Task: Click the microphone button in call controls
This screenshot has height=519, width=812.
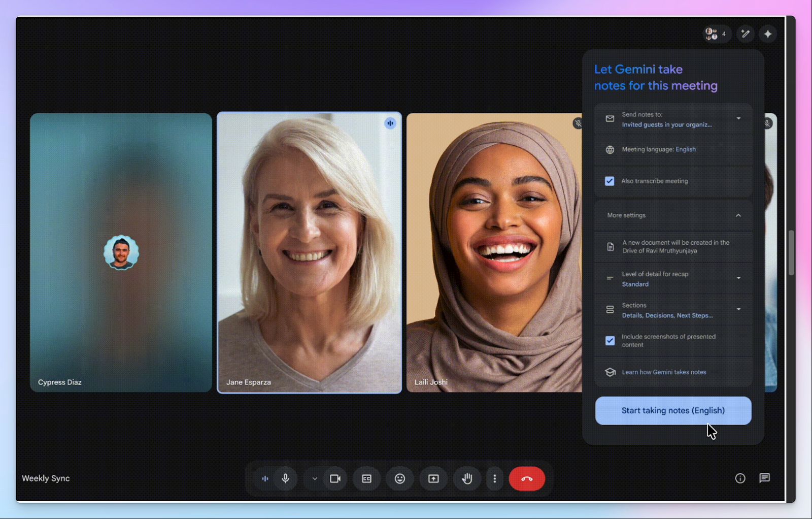Action: pos(285,478)
